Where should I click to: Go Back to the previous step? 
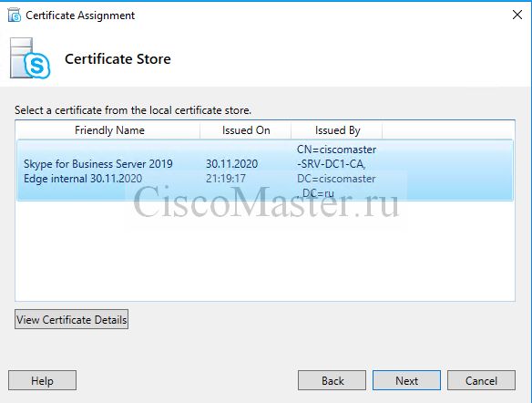pos(332,380)
